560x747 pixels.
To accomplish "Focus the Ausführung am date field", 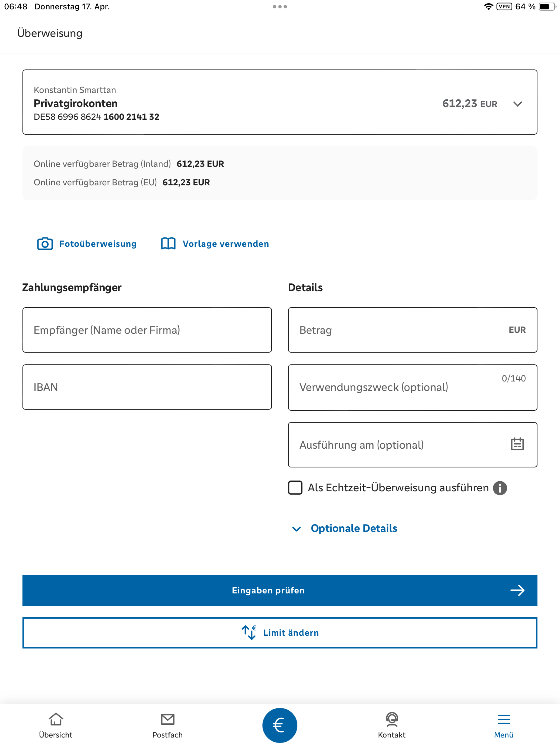I will click(x=412, y=445).
